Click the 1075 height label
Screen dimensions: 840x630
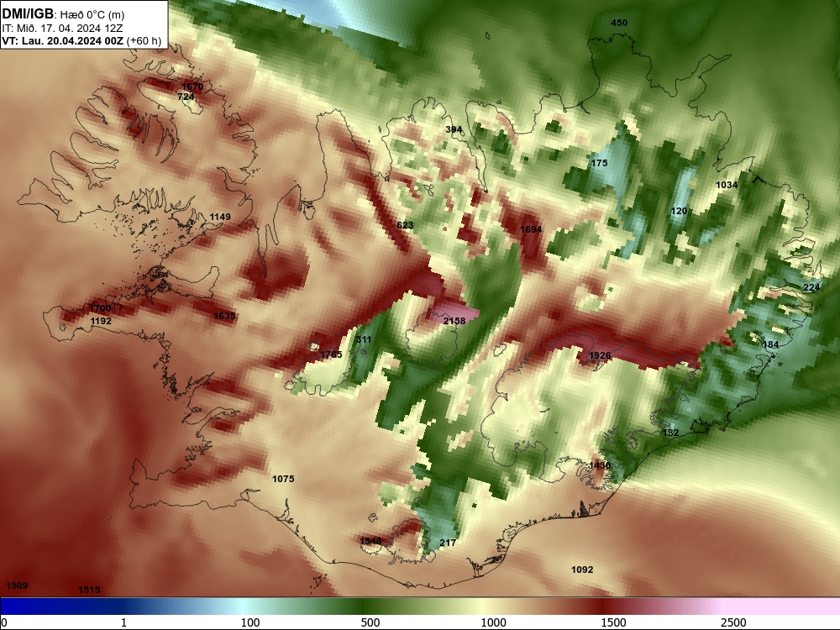[x=283, y=479]
